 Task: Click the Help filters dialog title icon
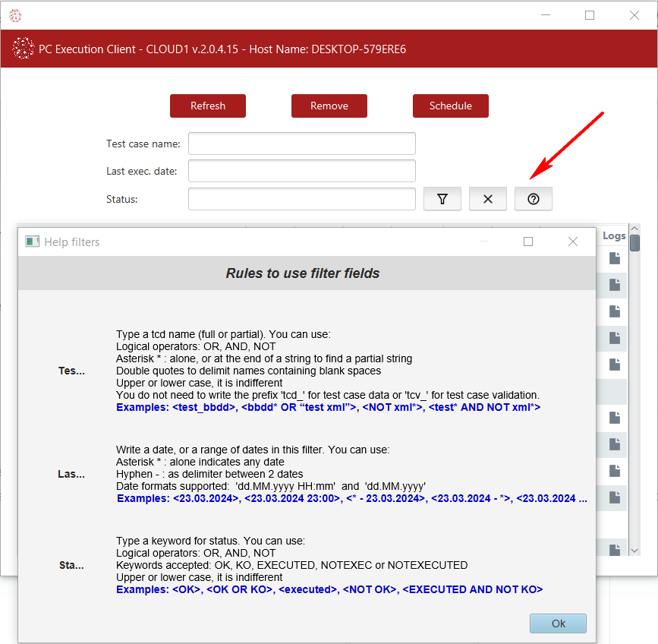click(x=32, y=241)
